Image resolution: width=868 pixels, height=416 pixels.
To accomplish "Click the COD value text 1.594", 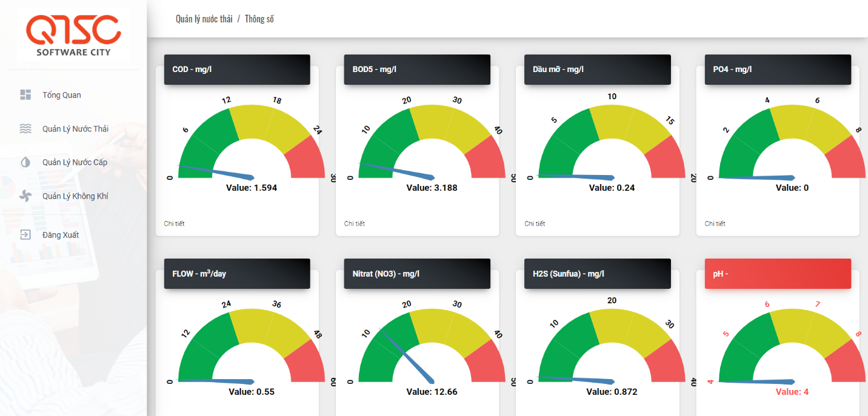I will (x=252, y=188).
